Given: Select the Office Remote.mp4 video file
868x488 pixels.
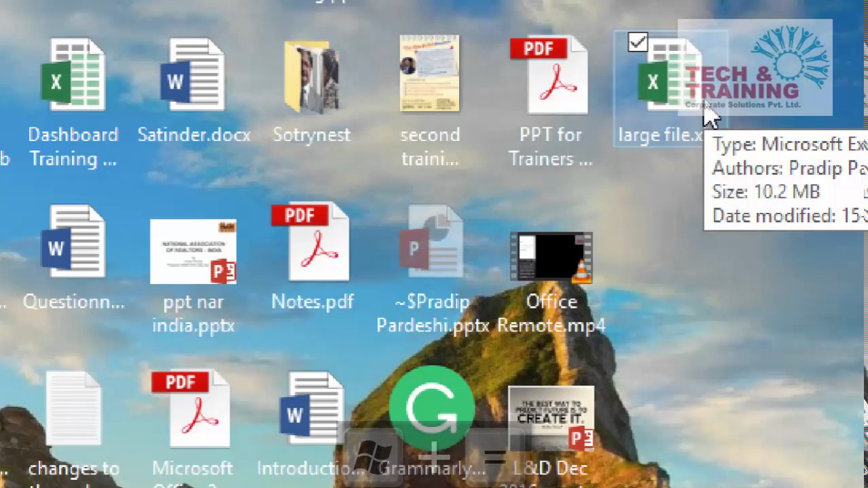Looking at the screenshot, I should [x=551, y=257].
